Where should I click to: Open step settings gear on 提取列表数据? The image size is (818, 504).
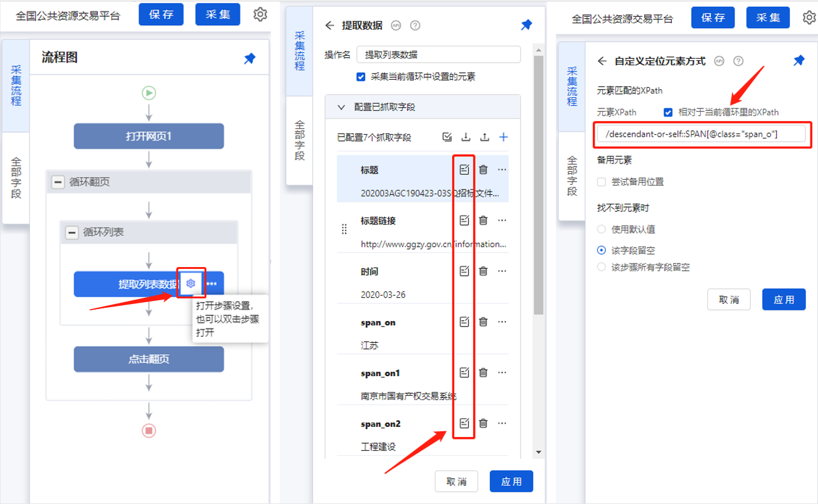tap(191, 283)
